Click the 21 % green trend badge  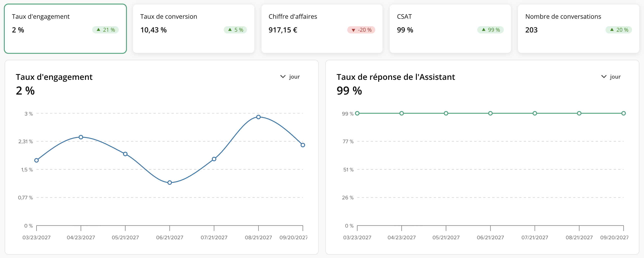pos(105,30)
